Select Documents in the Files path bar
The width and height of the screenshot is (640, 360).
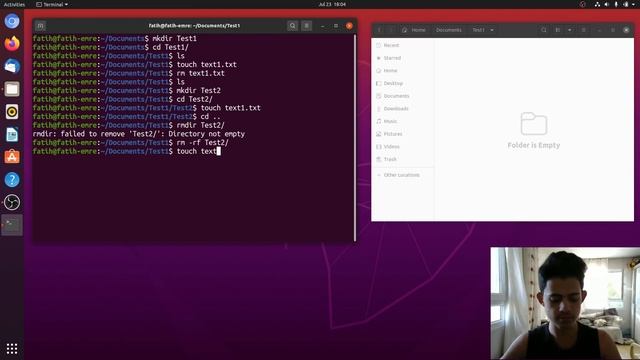coord(449,30)
